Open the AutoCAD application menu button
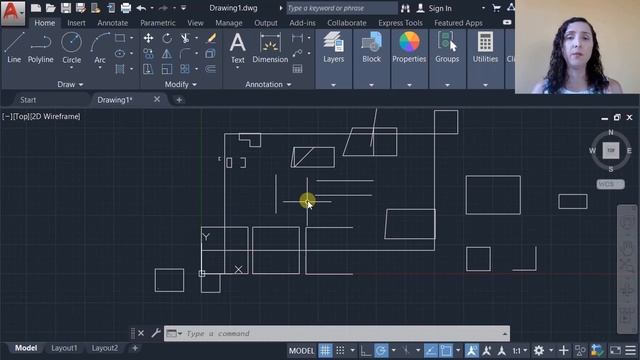This screenshot has width=640, height=360. (x=13, y=13)
